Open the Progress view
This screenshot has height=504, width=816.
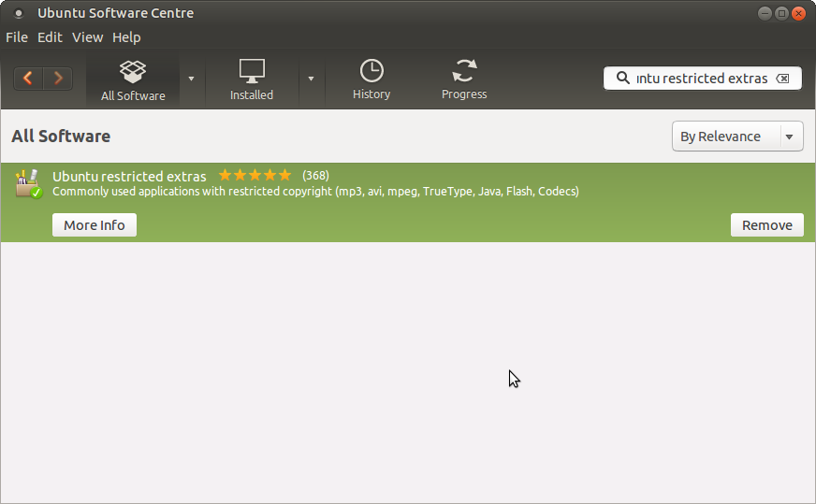click(x=464, y=80)
